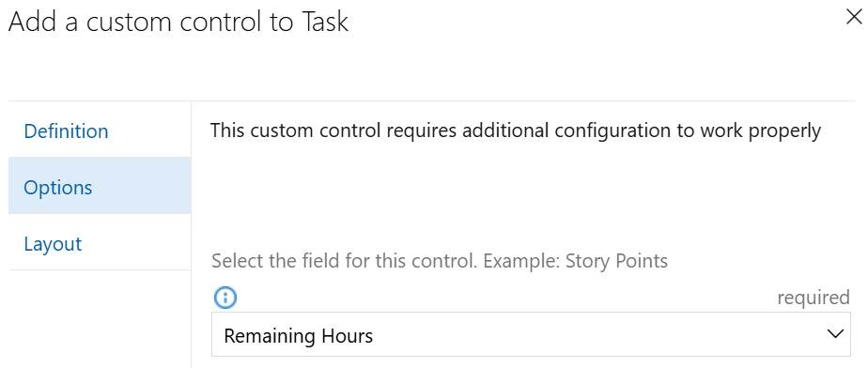Select the Options tab
This screenshot has width=868, height=368.
[100, 185]
